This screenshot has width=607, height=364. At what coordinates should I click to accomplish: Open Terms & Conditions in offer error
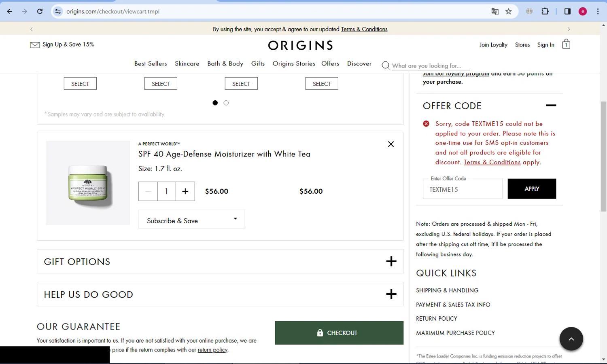click(492, 162)
